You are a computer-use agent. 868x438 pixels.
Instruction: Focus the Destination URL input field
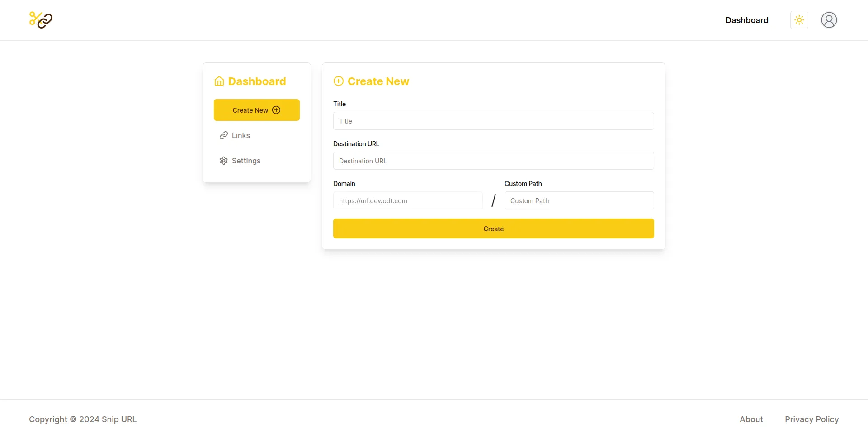coord(493,161)
